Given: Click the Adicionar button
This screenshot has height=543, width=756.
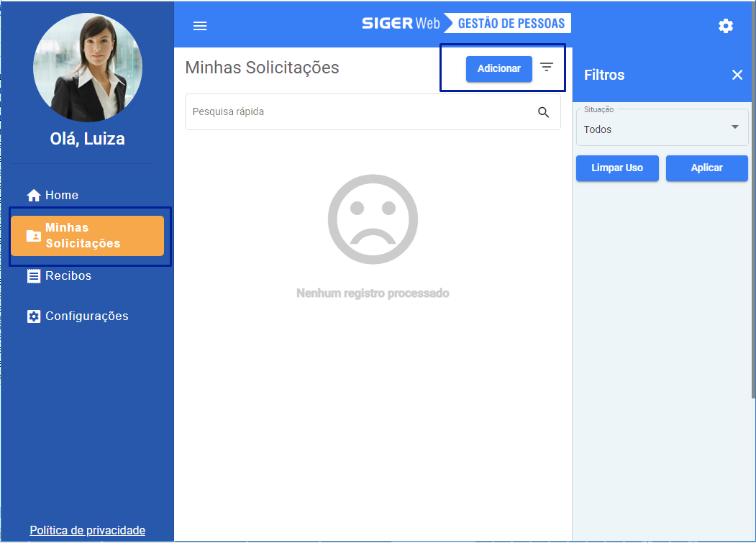Looking at the screenshot, I should coord(499,68).
